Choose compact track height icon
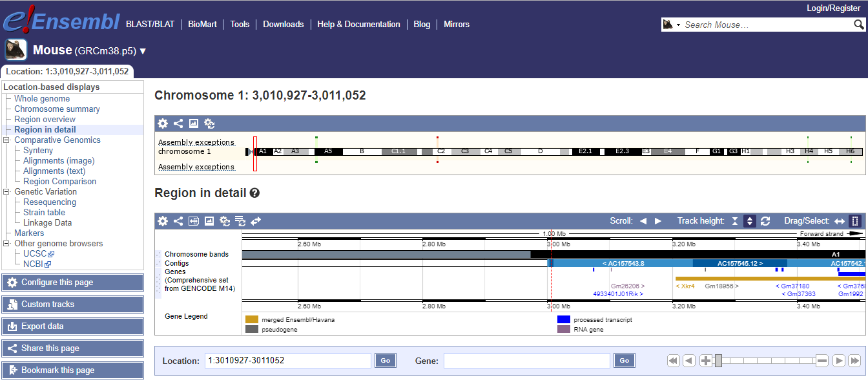The height and width of the screenshot is (384, 868). click(x=735, y=221)
